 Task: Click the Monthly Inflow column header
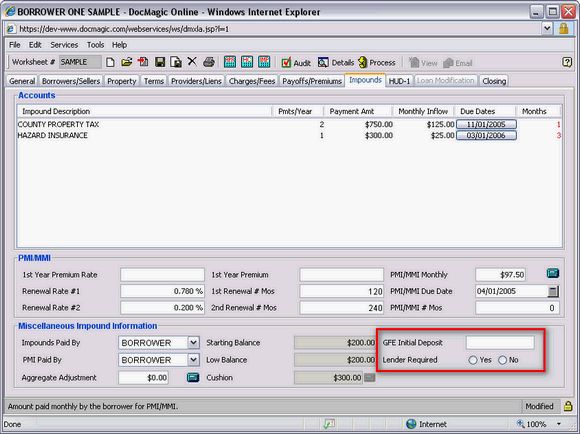[423, 111]
